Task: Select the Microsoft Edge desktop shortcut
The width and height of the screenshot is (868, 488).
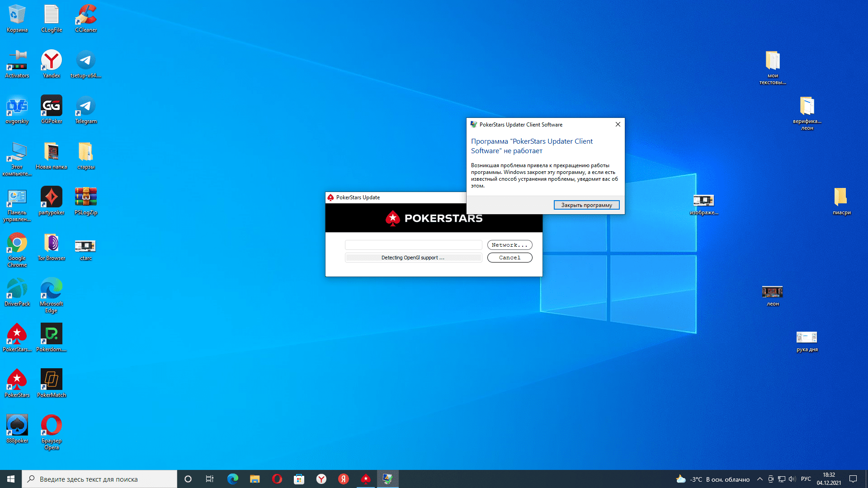Action: (52, 296)
